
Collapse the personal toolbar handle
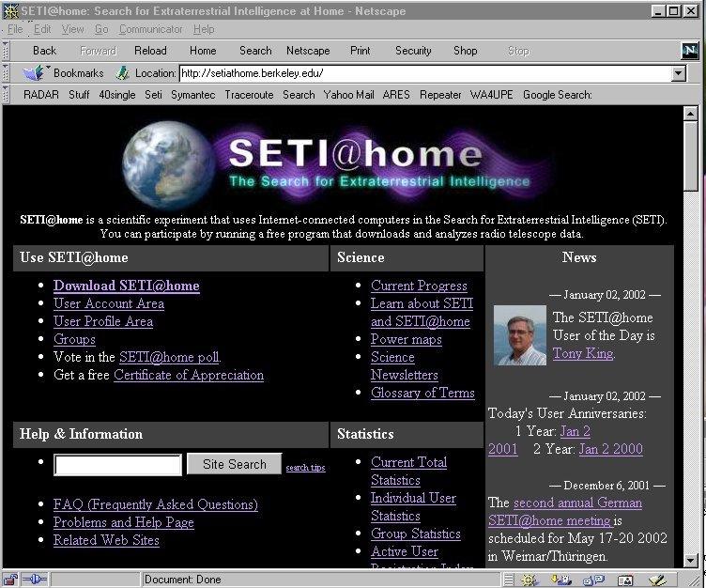pos(6,94)
